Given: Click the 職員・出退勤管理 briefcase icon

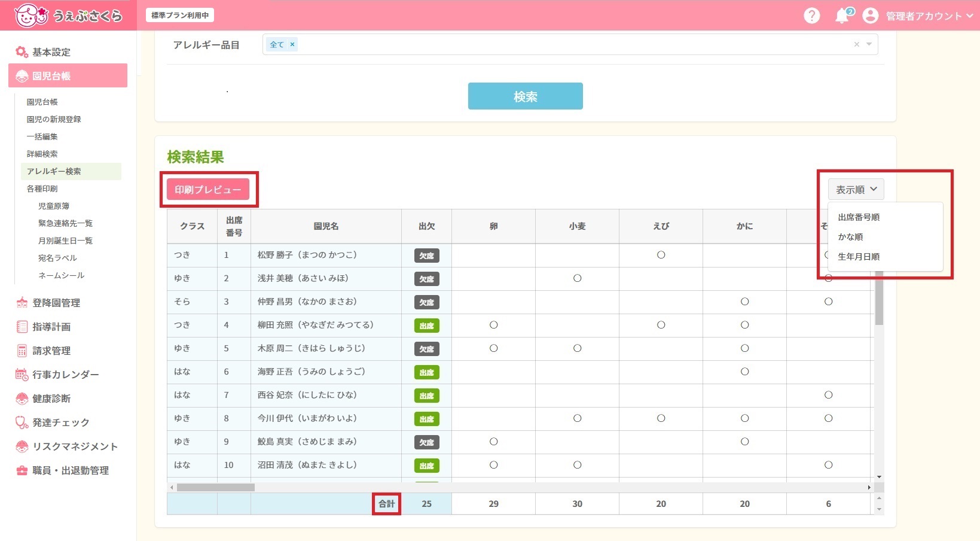Looking at the screenshot, I should tap(22, 470).
